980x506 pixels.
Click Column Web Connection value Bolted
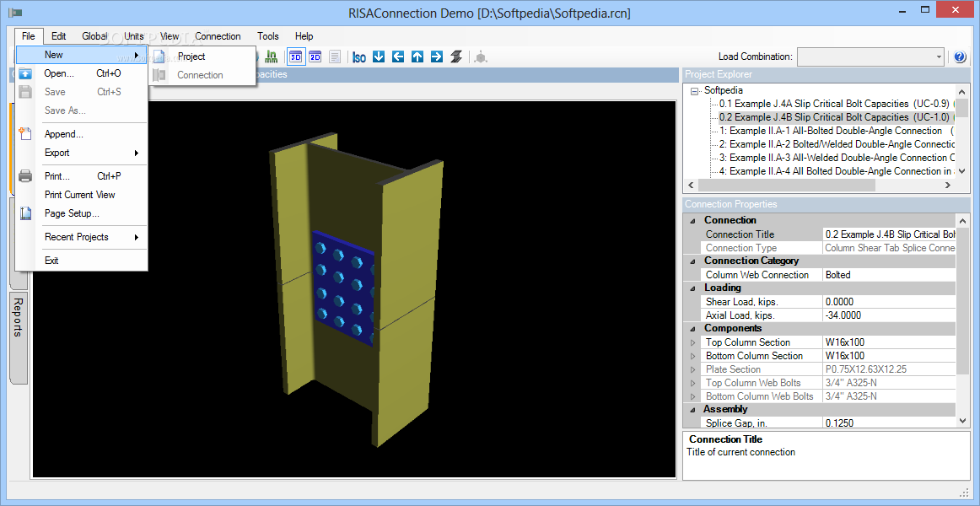coord(890,275)
